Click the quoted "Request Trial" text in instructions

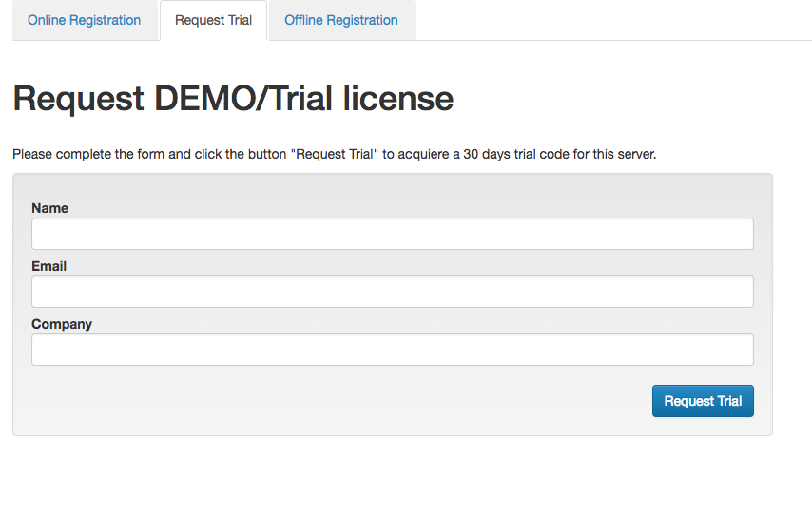[x=335, y=154]
